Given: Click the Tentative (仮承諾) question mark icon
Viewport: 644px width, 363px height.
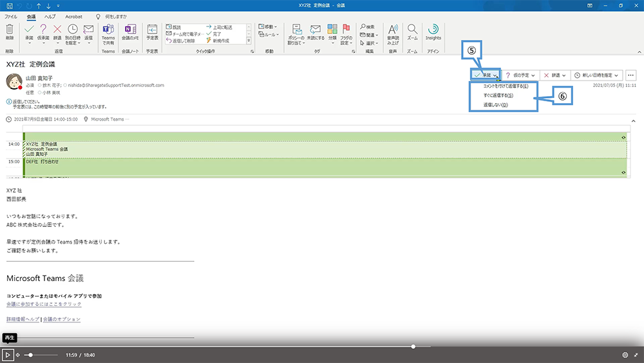Looking at the screenshot, I should coord(43,29).
